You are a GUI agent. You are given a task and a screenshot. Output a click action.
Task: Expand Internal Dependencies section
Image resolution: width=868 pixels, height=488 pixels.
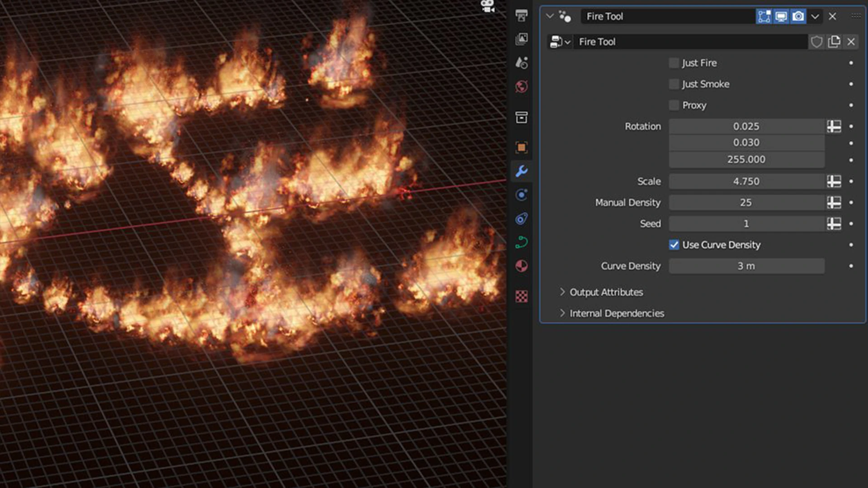tap(616, 313)
